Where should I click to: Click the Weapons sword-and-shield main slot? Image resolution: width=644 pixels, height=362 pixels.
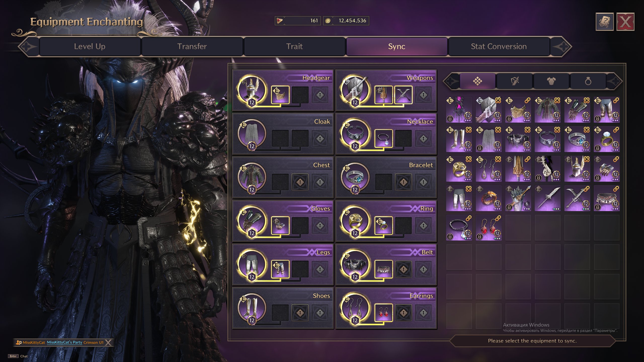355,90
